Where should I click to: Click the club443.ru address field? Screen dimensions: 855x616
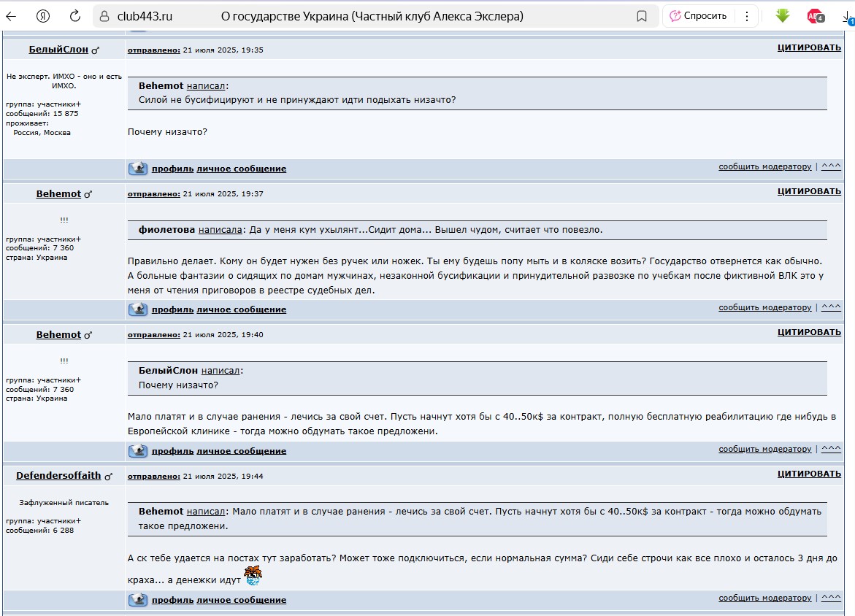click(x=145, y=16)
